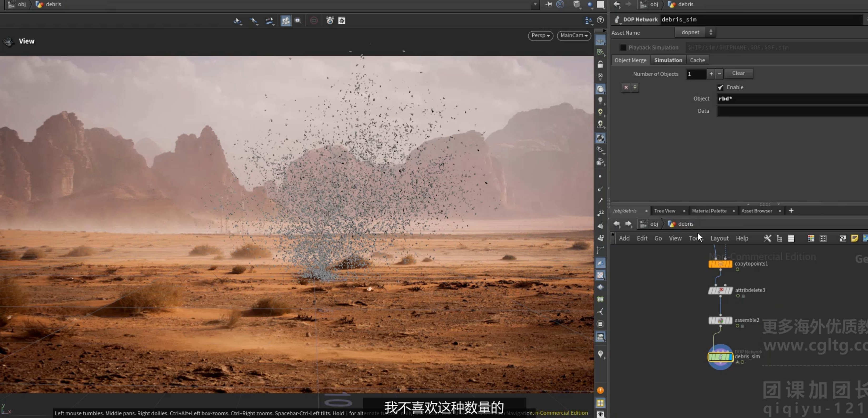
Task: Add an object with the plus button
Action: click(x=711, y=74)
